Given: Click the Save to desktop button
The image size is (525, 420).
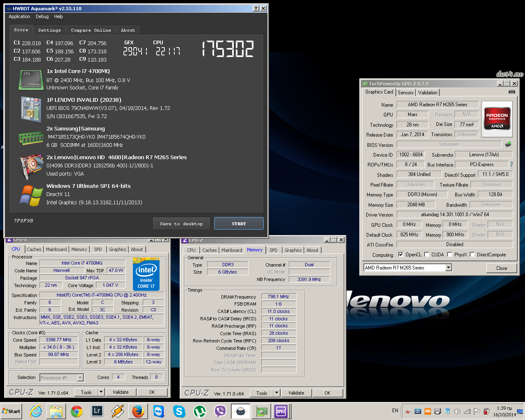Looking at the screenshot, I should point(181,224).
